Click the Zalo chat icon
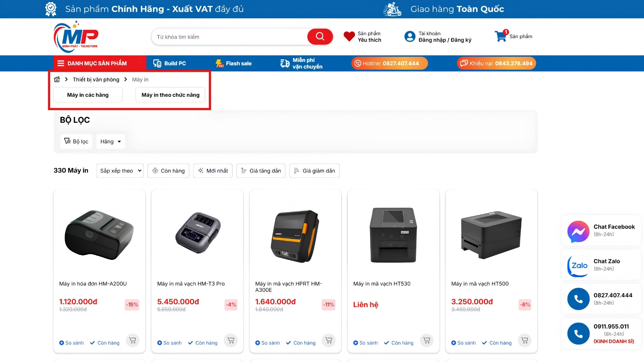Image resolution: width=644 pixels, height=362 pixels. (578, 266)
